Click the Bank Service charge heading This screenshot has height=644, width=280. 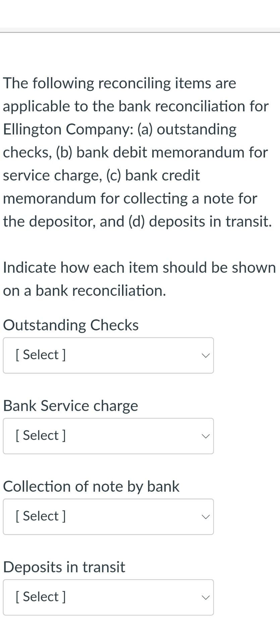(x=70, y=406)
